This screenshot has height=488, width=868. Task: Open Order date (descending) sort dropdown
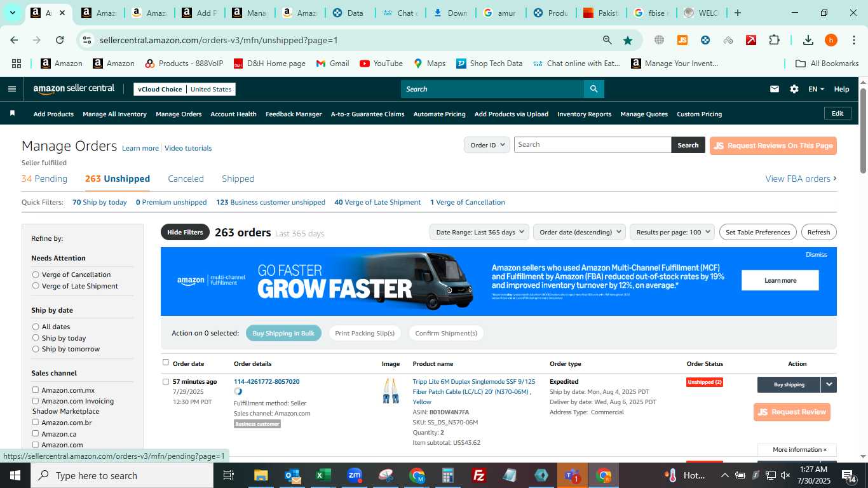coord(580,232)
